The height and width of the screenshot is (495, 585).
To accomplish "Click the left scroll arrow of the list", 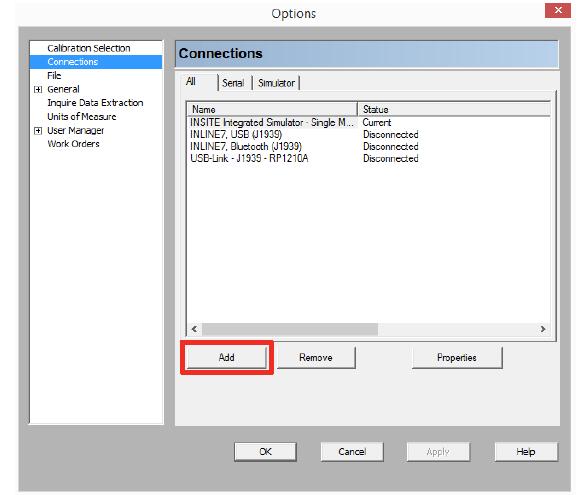I will pyautogui.click(x=194, y=329).
